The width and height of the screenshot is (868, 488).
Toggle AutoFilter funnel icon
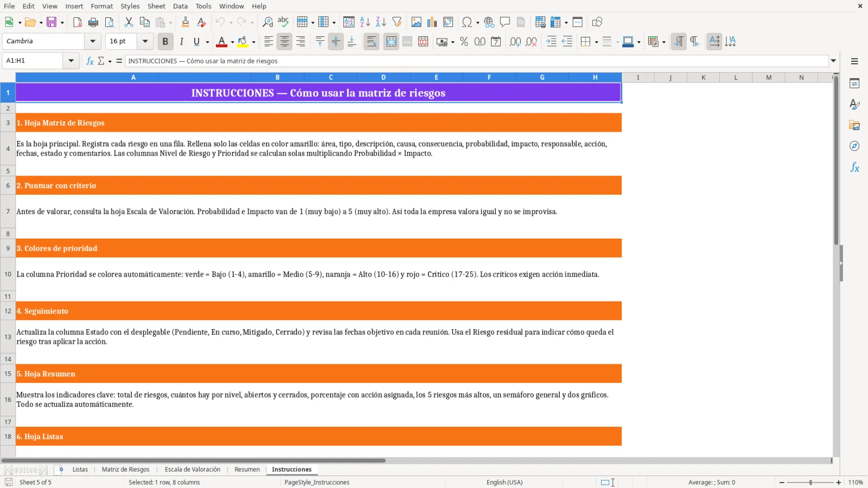(x=397, y=22)
